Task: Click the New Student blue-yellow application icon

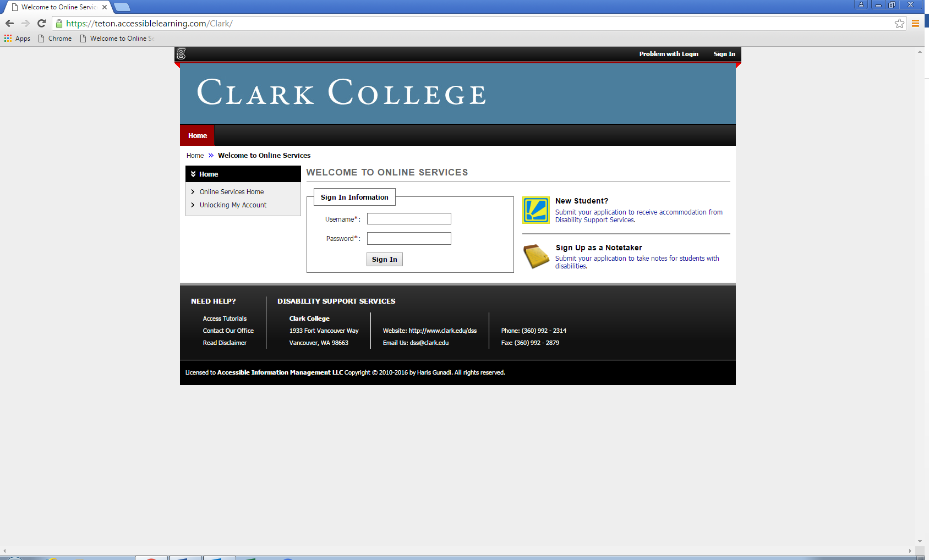Action: coord(536,210)
